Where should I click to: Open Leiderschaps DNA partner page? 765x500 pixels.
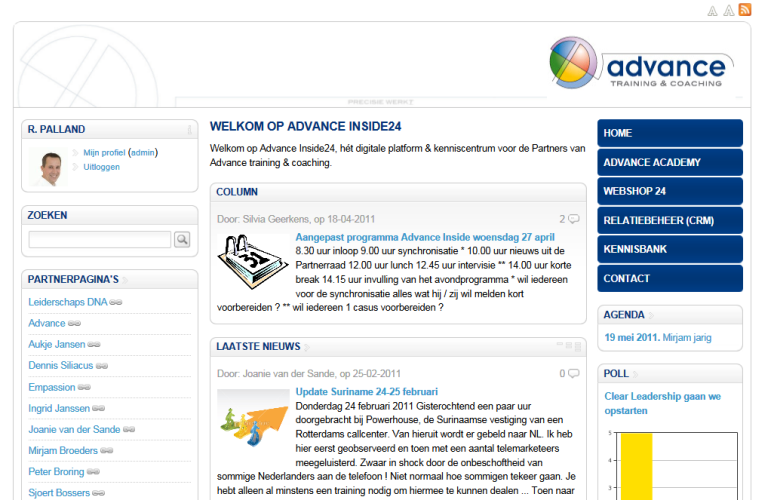[67, 302]
